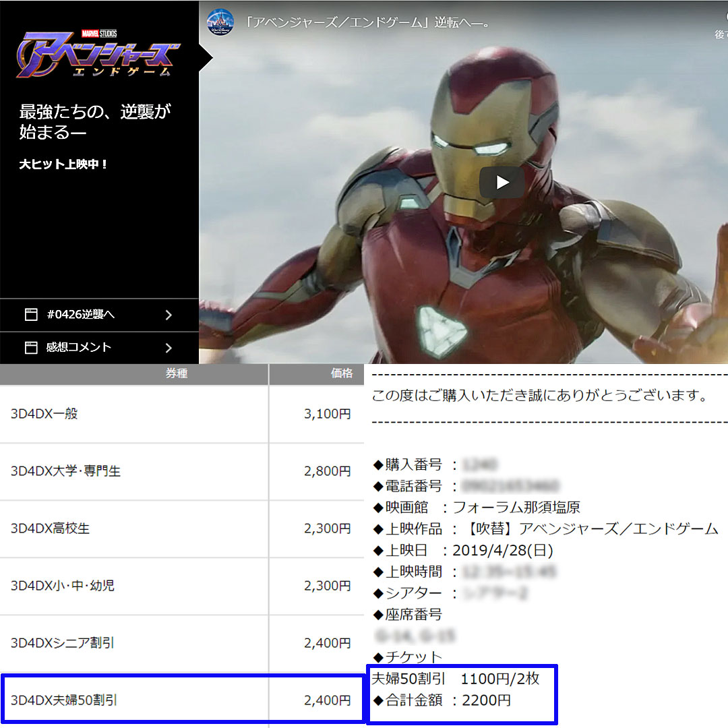Click the tagline 最強たちの、逆襲が始まるー
728x728 pixels.
coord(95,122)
